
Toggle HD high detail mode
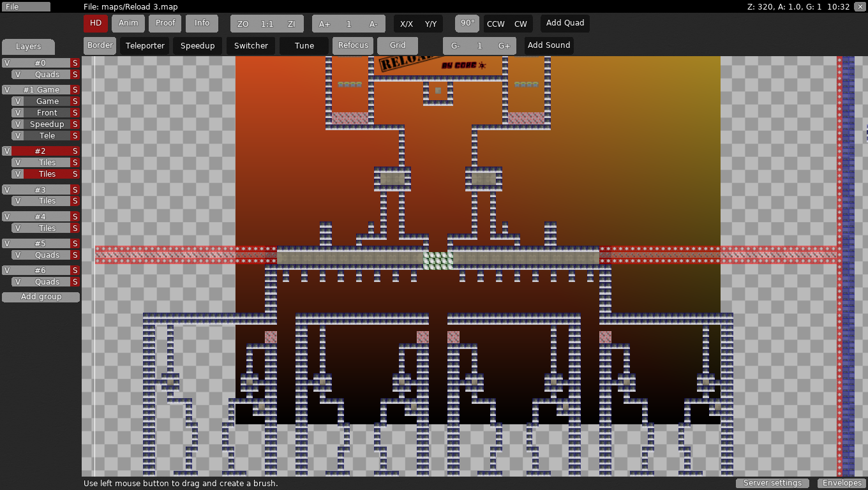tap(96, 24)
